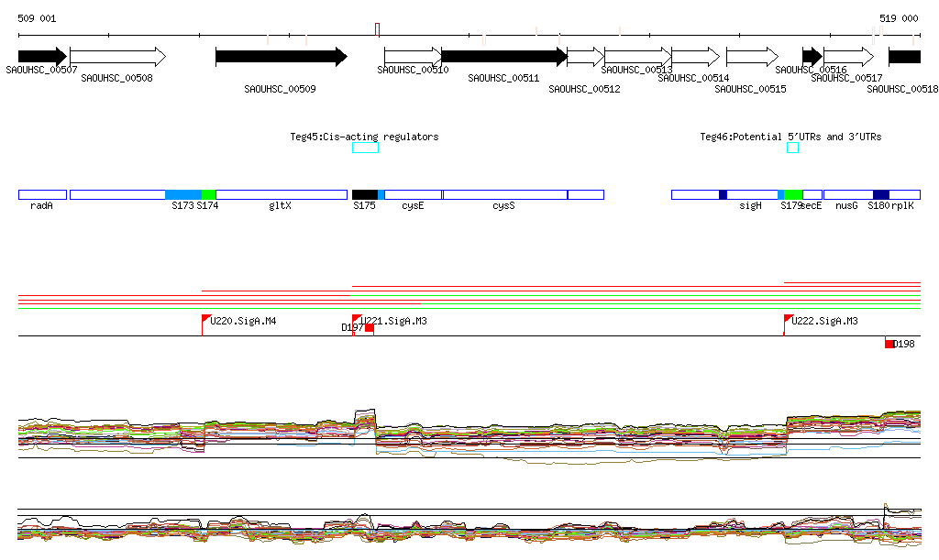Click the Teg46:Potential 5'UTRs and 3'UTRs label
The height and width of the screenshot is (560, 939).
click(790, 137)
